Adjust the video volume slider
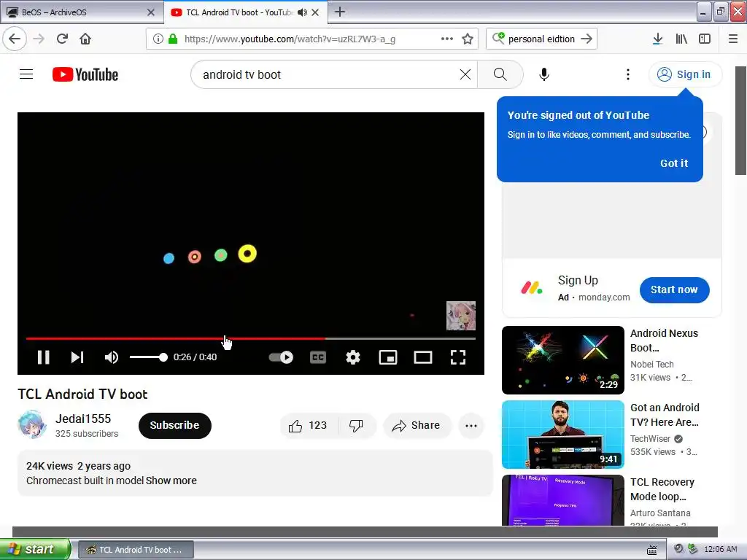 pyautogui.click(x=148, y=357)
